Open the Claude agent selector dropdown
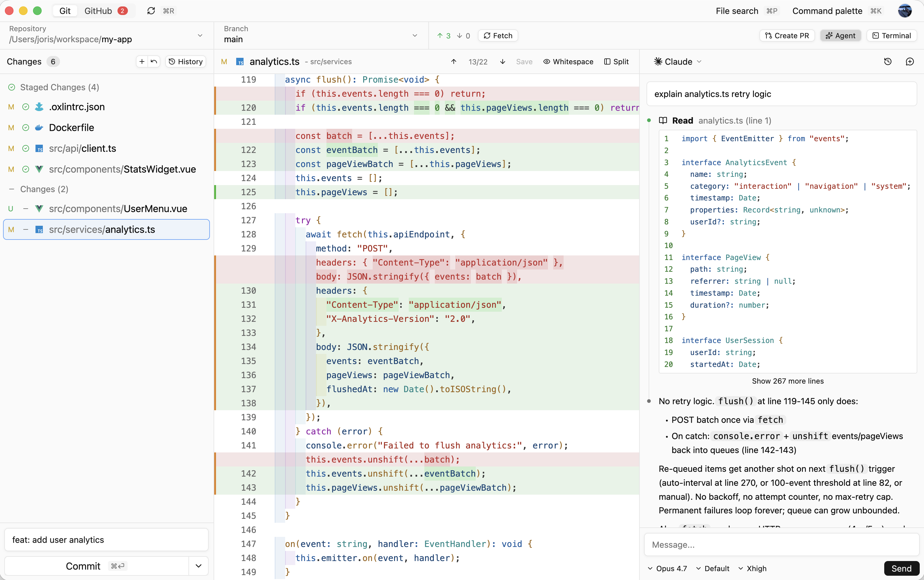This screenshot has width=924, height=580. [678, 61]
